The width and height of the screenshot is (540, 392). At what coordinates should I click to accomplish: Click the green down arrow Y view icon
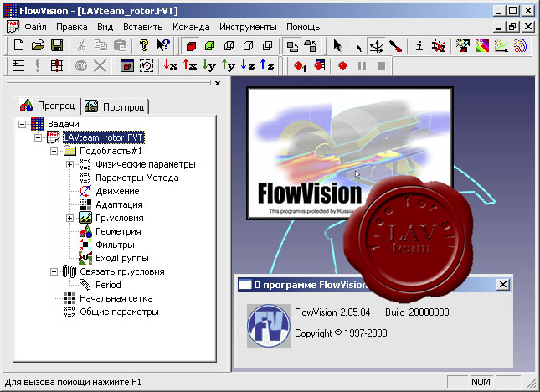(209, 65)
